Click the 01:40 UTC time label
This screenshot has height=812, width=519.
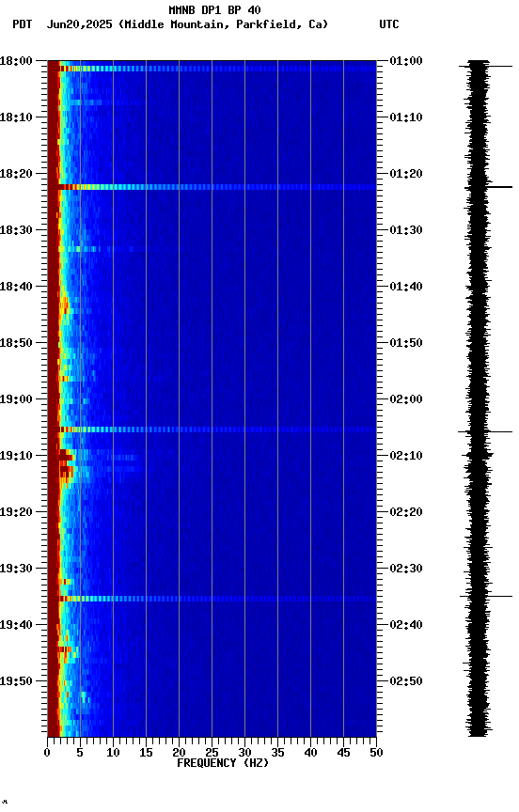(x=406, y=287)
